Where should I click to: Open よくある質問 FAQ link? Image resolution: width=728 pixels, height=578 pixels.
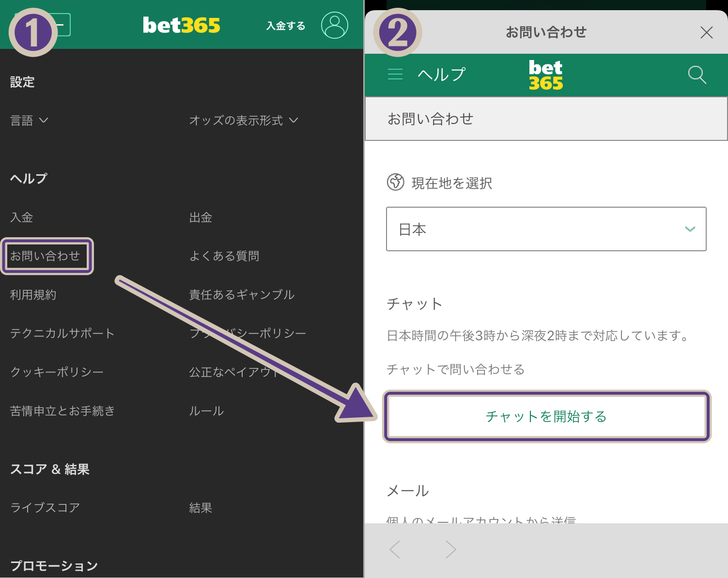point(224,256)
